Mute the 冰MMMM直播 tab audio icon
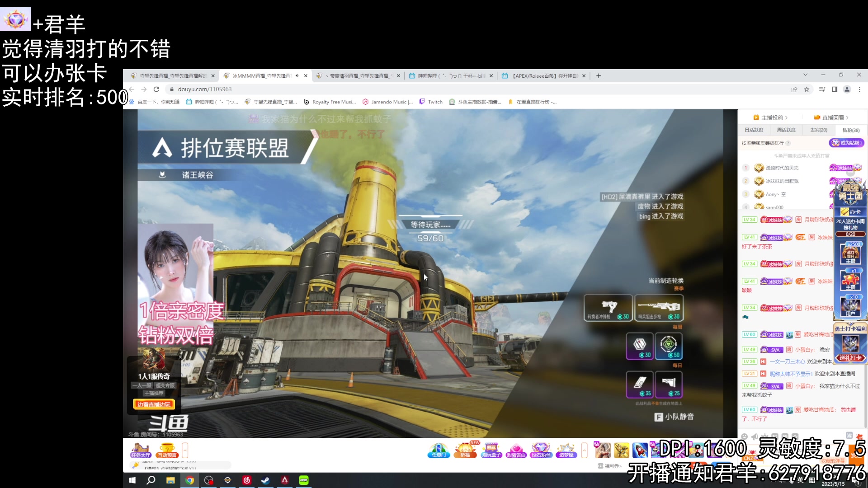The height and width of the screenshot is (488, 868). pos(297,76)
